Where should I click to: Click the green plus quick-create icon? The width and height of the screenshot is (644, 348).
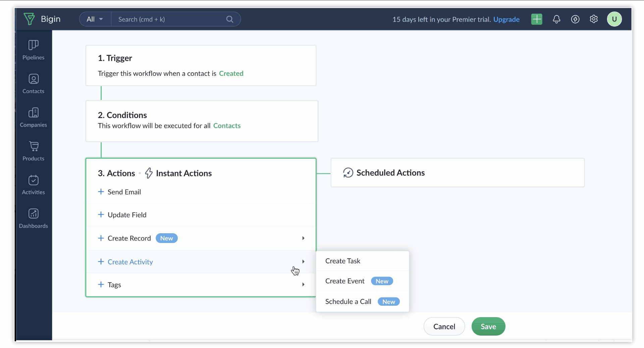(x=537, y=19)
